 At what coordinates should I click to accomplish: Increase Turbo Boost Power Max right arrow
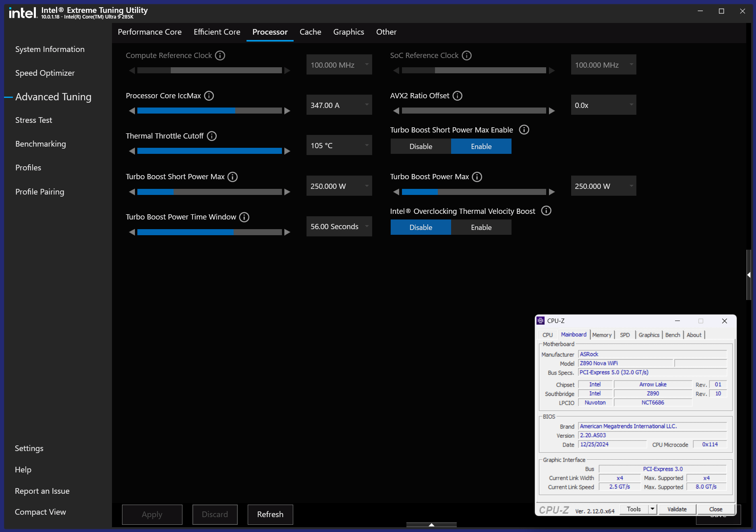tap(552, 192)
